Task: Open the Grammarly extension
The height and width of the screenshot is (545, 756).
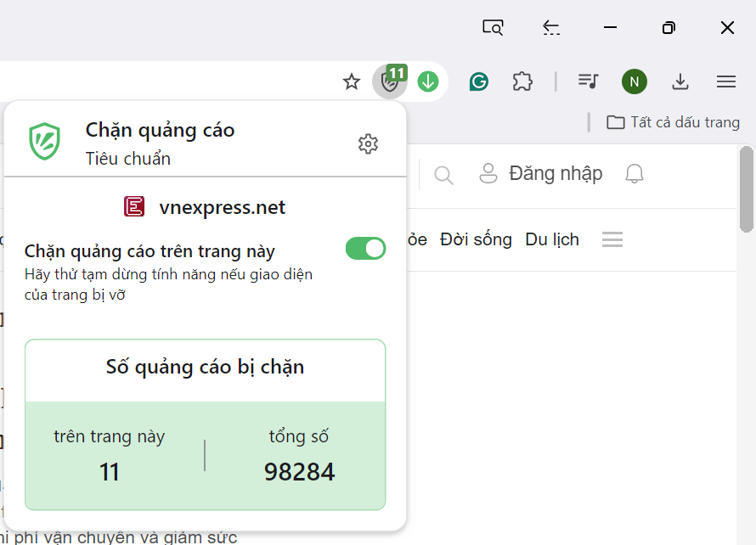Action: [479, 81]
